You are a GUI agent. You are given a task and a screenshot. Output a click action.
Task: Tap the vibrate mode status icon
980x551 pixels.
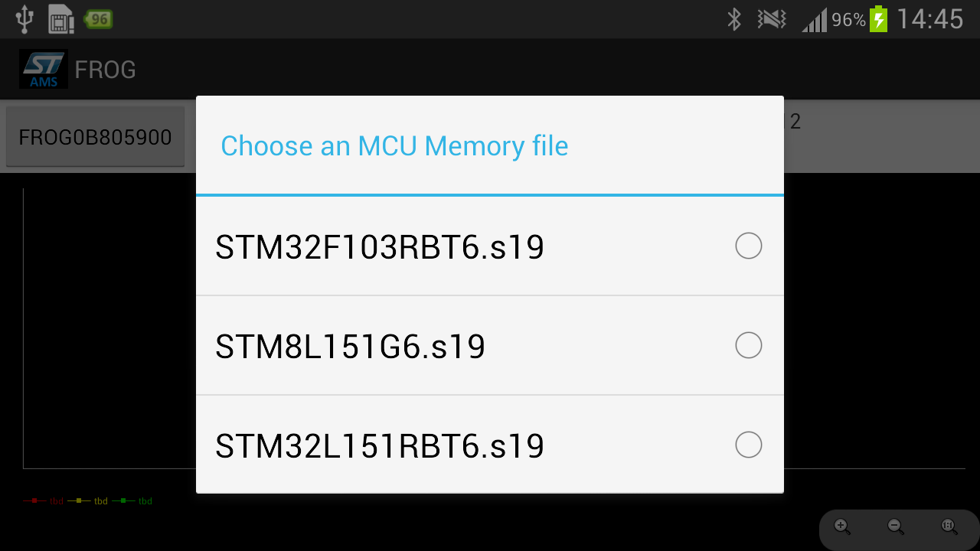tap(772, 19)
